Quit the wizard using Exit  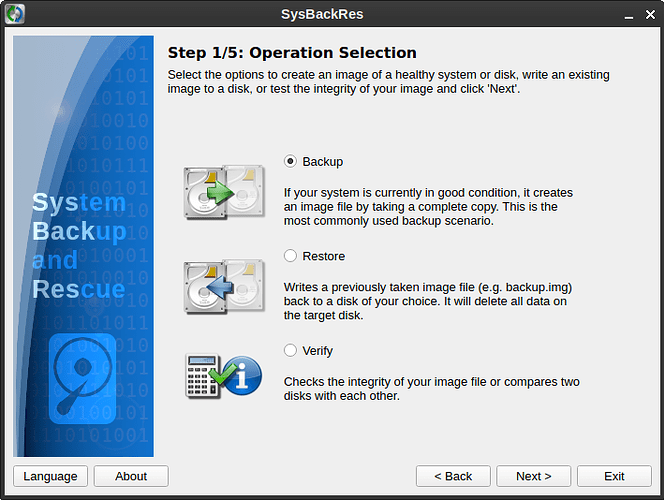(614, 476)
